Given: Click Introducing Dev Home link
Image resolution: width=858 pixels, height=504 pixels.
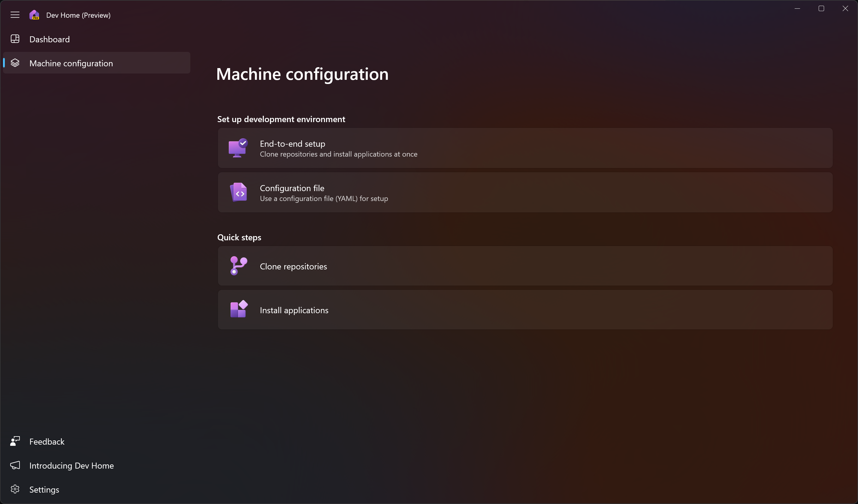Looking at the screenshot, I should [71, 466].
